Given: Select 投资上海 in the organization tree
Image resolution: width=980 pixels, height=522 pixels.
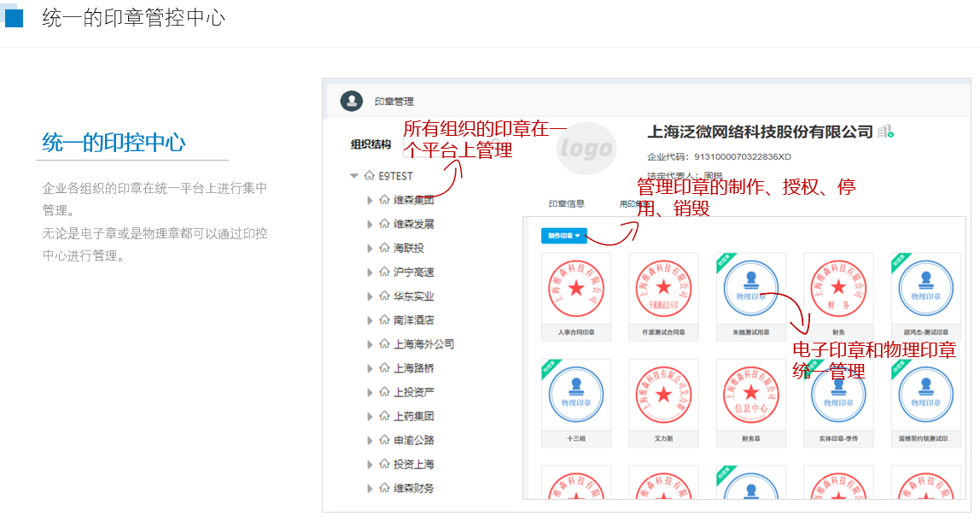Looking at the screenshot, I should click(x=414, y=465).
